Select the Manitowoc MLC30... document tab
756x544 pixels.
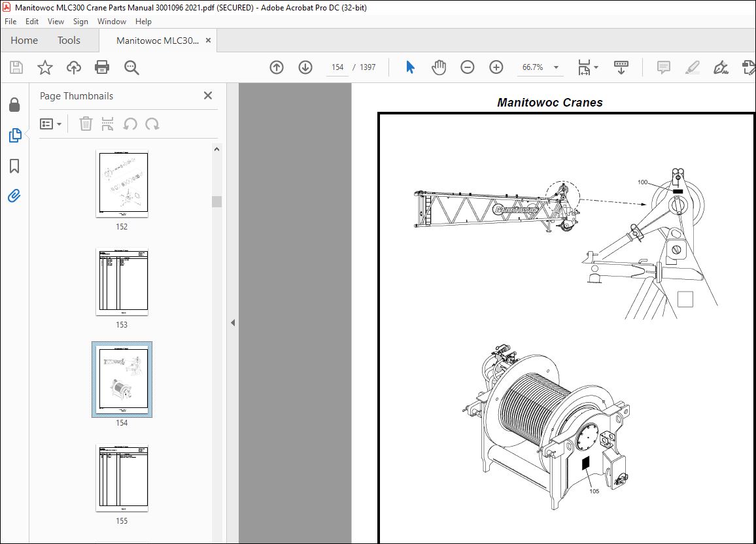click(x=157, y=41)
